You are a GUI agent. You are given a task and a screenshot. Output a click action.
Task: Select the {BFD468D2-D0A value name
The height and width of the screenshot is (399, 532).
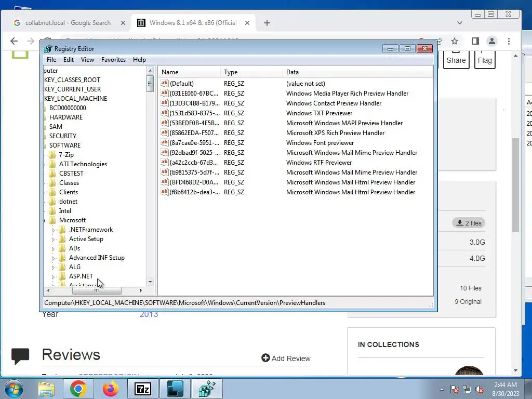tap(194, 182)
